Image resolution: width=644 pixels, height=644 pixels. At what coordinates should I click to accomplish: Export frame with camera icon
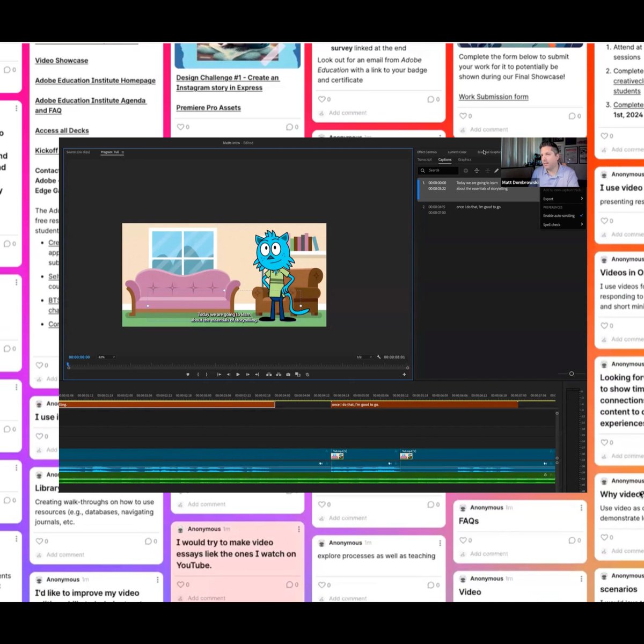click(288, 375)
